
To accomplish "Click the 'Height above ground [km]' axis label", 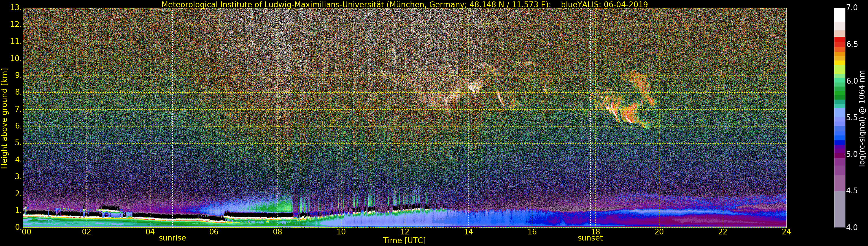I will pyautogui.click(x=4, y=118).
